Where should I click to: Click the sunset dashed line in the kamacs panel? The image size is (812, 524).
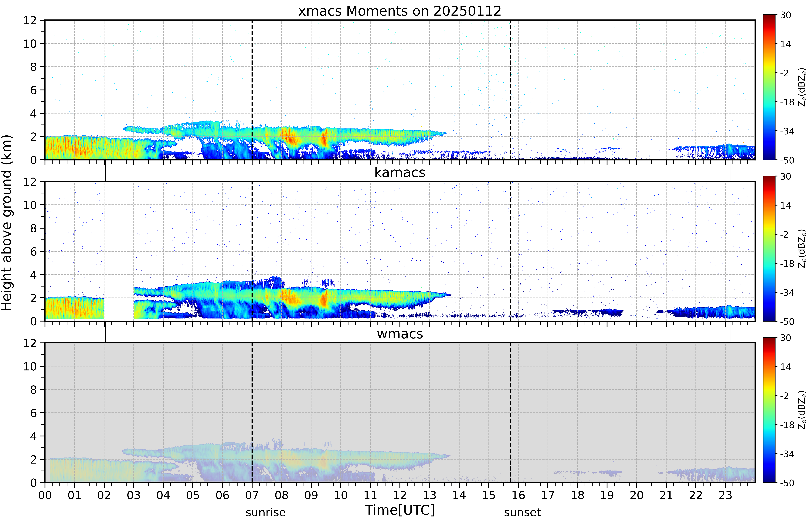tap(510, 251)
